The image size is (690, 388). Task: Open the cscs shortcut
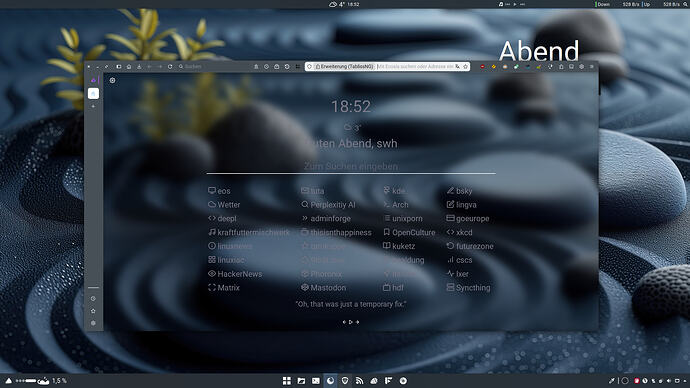pos(459,260)
